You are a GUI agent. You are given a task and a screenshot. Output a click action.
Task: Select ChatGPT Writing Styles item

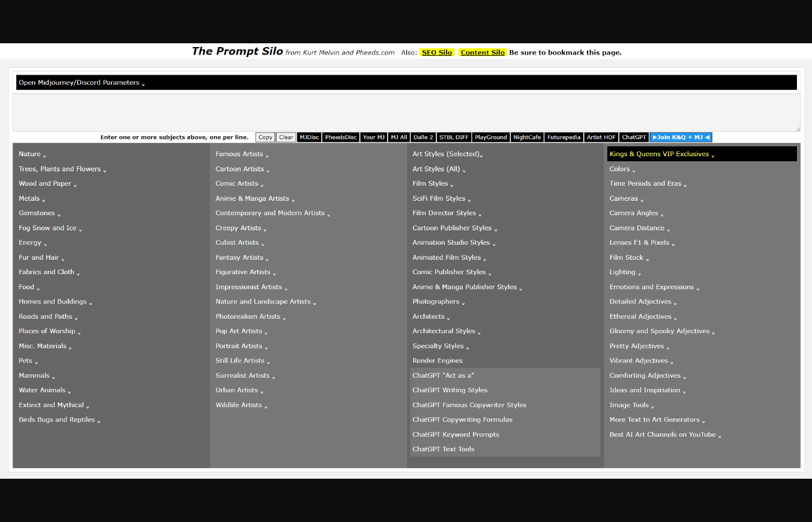[x=450, y=390]
